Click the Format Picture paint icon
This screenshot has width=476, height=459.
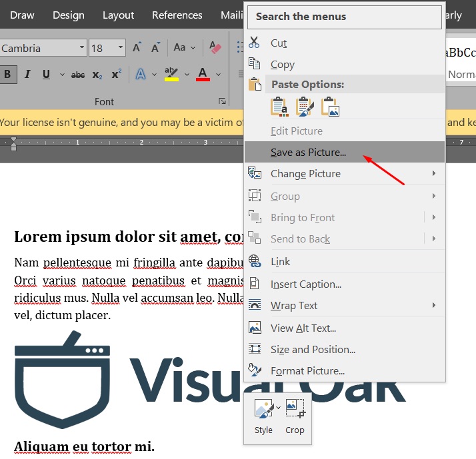coord(255,370)
